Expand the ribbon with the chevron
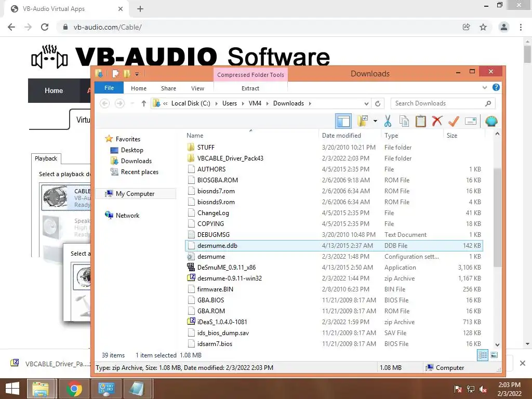Screen dimensions: 532x399 tap(485, 87)
